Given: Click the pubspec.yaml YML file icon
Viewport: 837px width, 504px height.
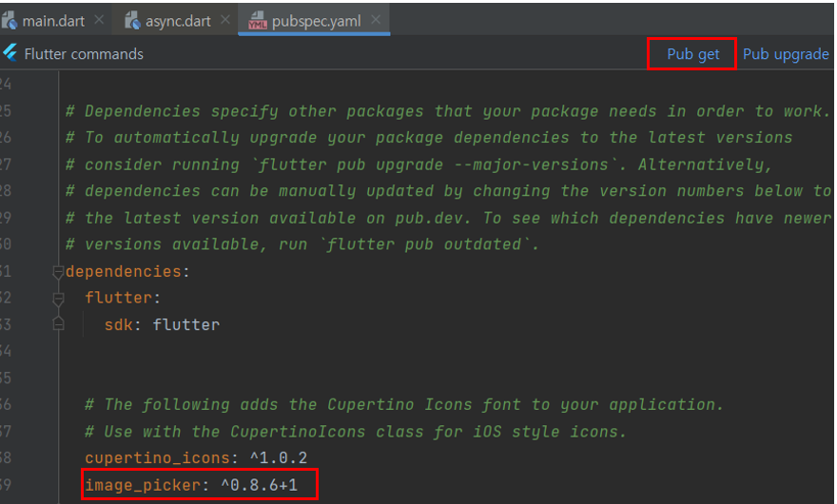Looking at the screenshot, I should click(258, 21).
